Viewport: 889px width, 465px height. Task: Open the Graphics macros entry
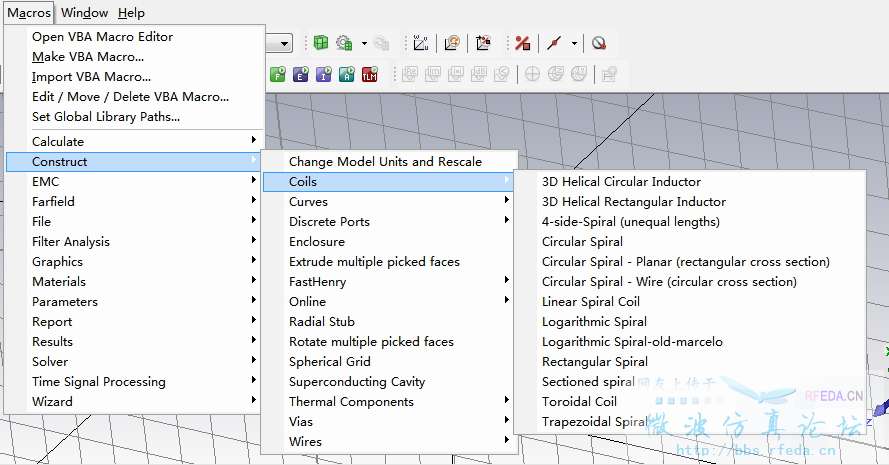tap(134, 261)
